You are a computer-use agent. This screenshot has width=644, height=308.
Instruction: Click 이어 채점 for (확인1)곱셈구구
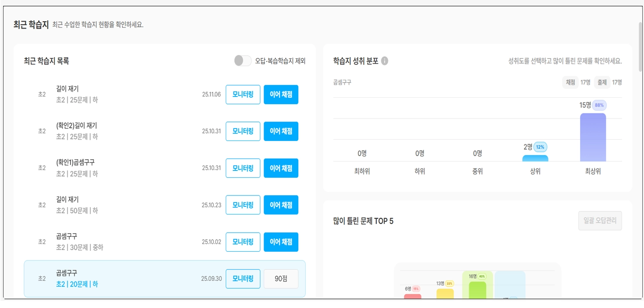pyautogui.click(x=281, y=168)
